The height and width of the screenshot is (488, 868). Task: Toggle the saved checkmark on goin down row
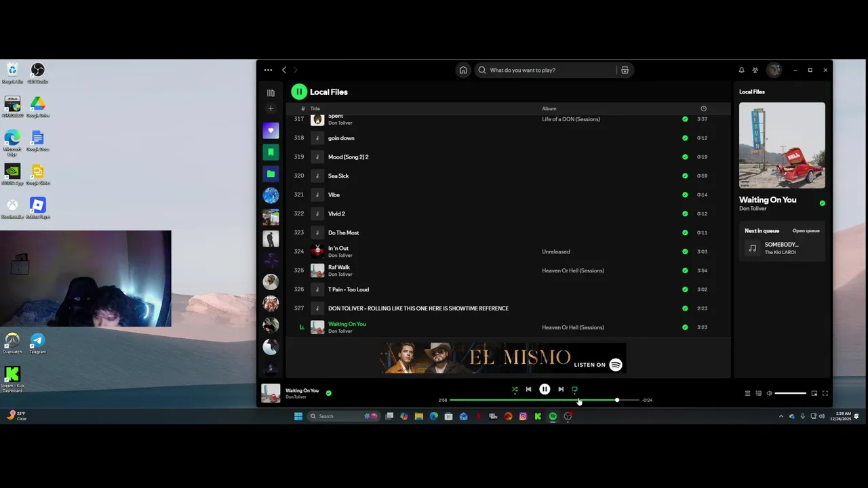pos(685,138)
